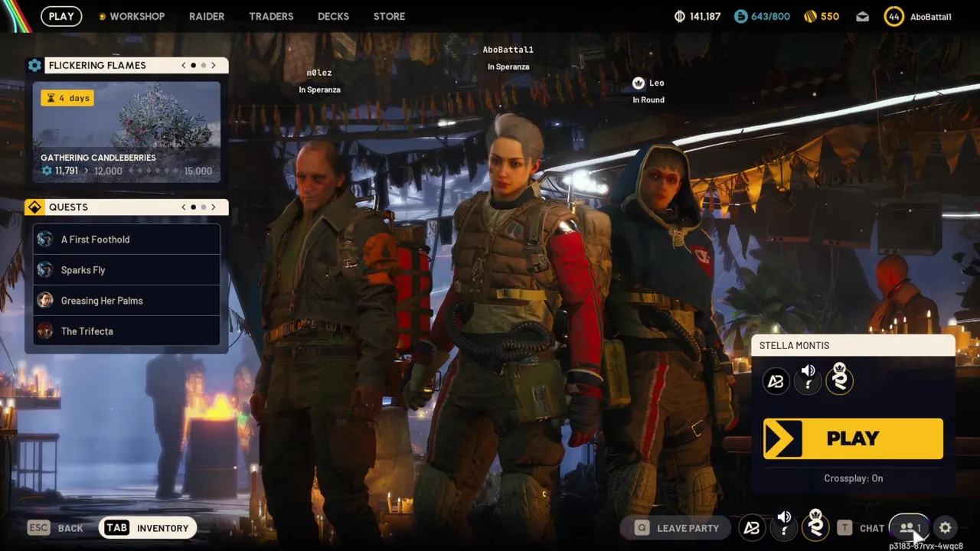Click the 4 days timer badge
The width and height of the screenshot is (980, 551).
(x=67, y=98)
